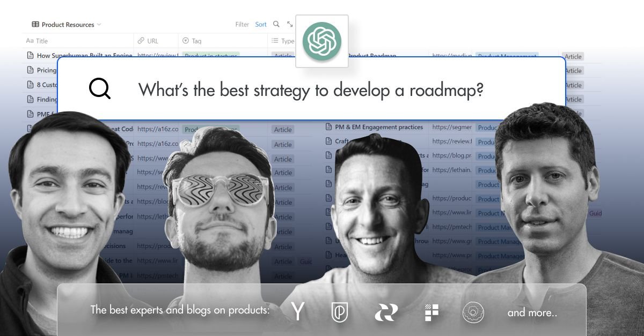The width and height of the screenshot is (644, 336).
Task: Click the roadmap question search input field
Action: coord(311,89)
